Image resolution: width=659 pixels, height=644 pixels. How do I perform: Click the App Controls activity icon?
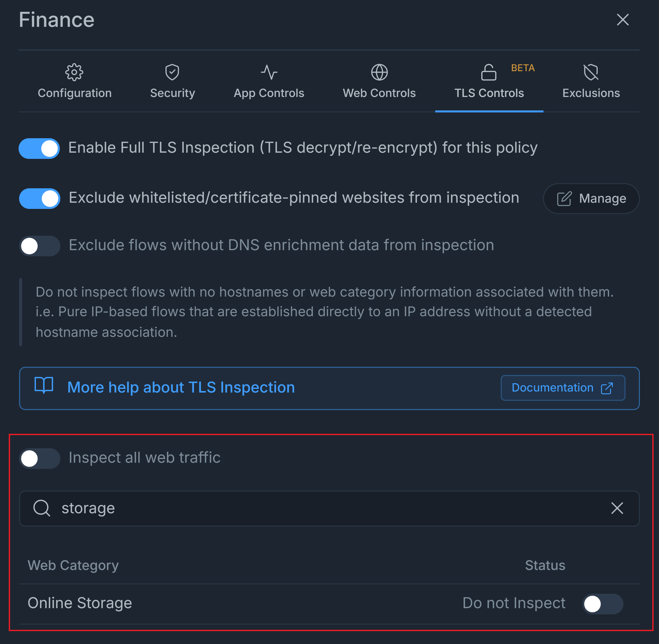pyautogui.click(x=269, y=72)
